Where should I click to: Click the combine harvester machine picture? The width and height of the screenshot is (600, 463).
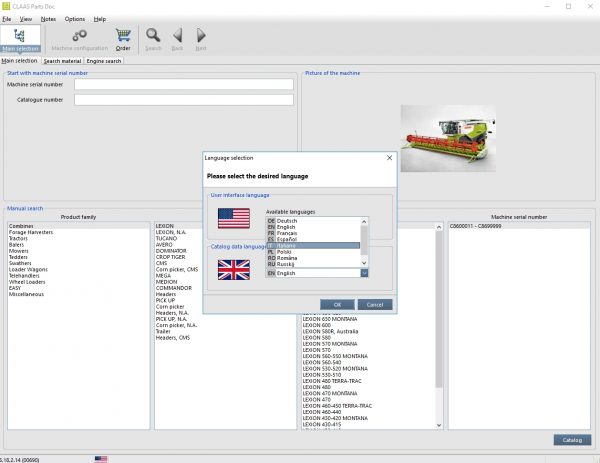(448, 139)
